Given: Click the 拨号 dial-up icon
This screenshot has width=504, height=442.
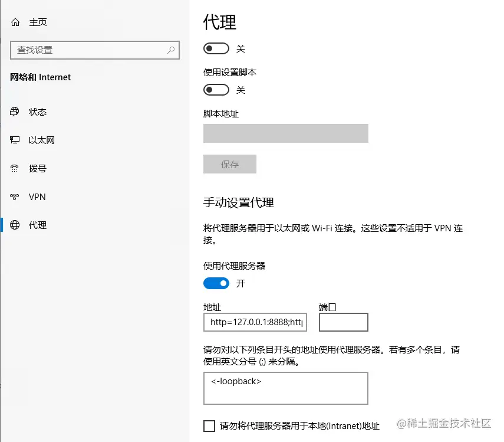Looking at the screenshot, I should [x=15, y=168].
